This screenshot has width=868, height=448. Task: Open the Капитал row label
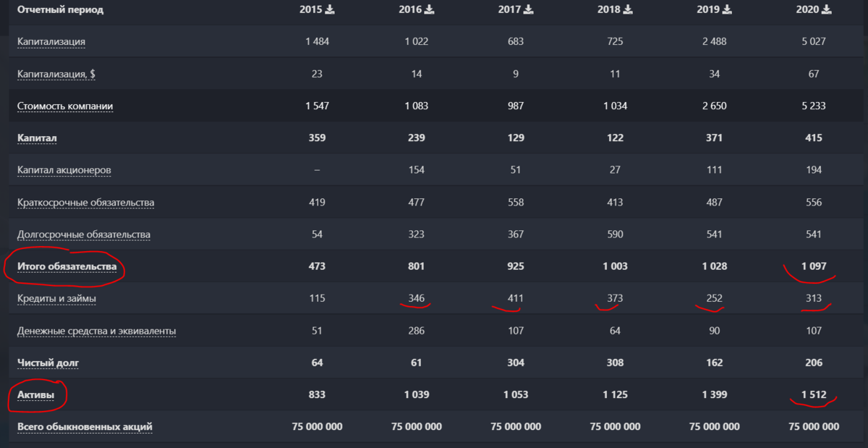[37, 138]
